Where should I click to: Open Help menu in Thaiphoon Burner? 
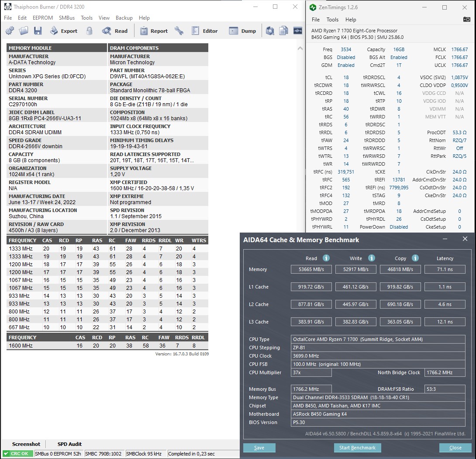coord(144,17)
